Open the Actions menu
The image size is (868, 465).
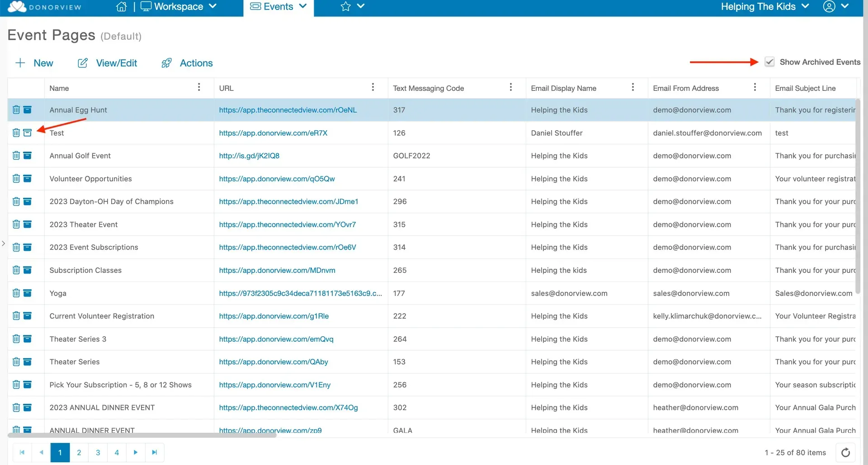tap(187, 63)
